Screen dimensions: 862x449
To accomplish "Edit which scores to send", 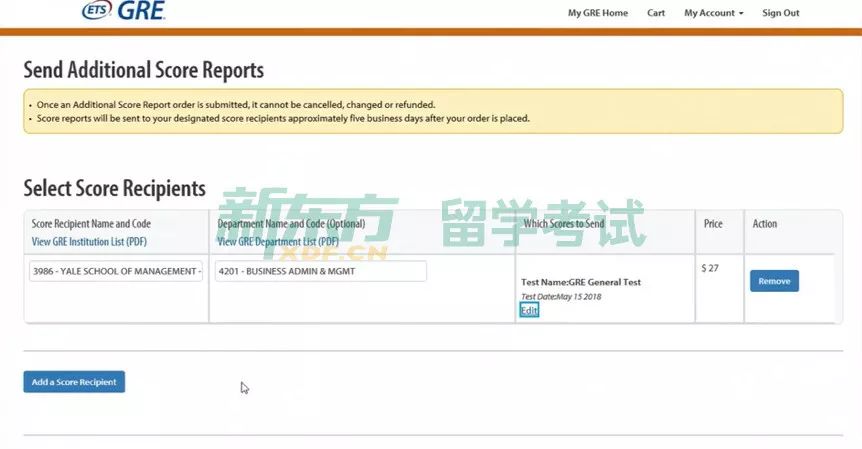I will pyautogui.click(x=529, y=311).
